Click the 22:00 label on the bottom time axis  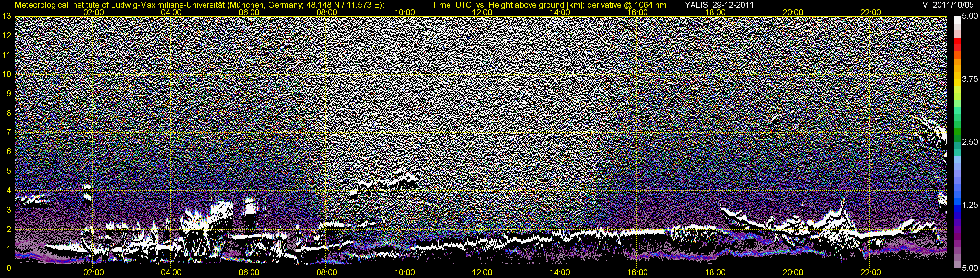pos(871,273)
